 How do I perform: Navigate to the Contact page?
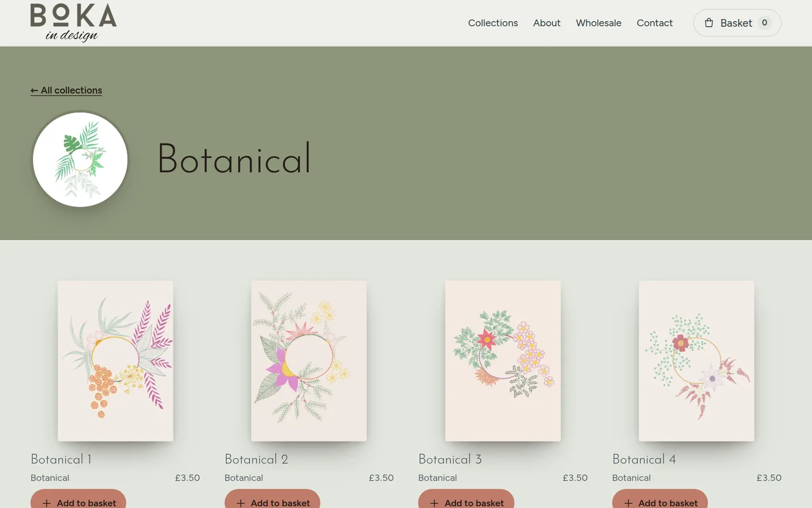[x=655, y=23]
